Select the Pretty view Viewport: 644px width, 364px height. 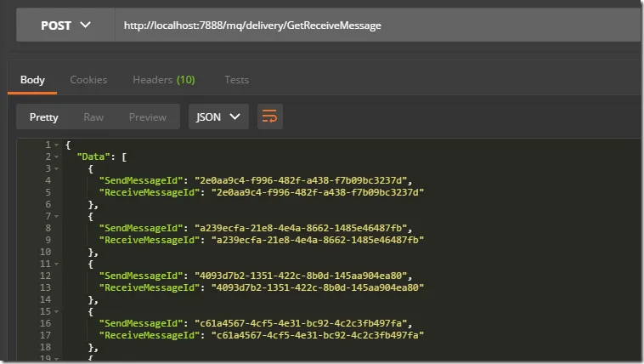pyautogui.click(x=44, y=117)
